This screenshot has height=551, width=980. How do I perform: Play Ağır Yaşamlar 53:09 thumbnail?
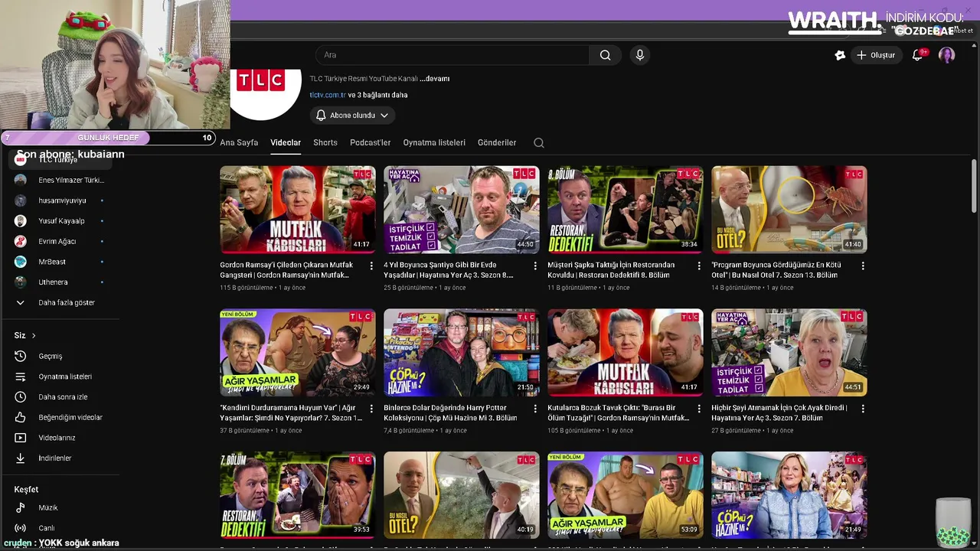point(626,495)
